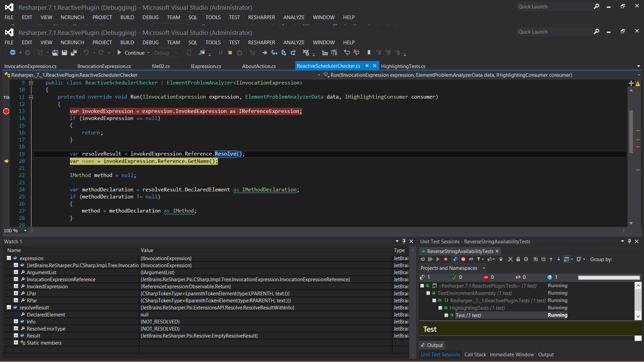Toggle auto-hide pin of Watch 1 panel
The height and width of the screenshot is (362, 644).
tap(404, 241)
